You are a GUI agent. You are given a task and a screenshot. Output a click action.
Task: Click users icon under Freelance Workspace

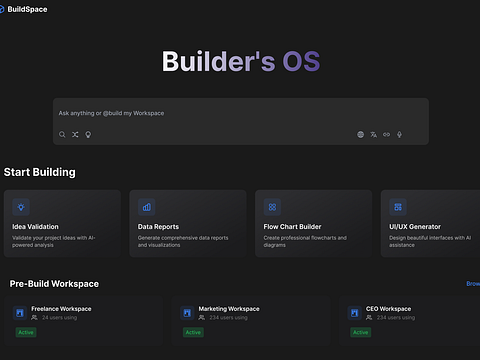pos(34,318)
